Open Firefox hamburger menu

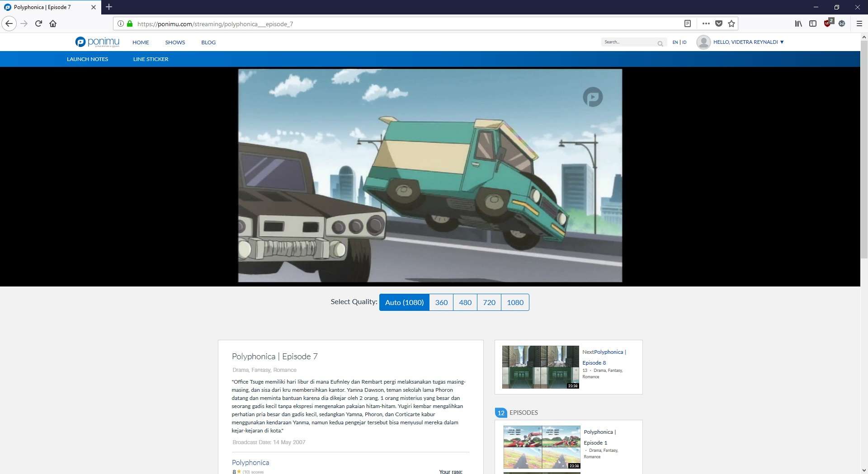pyautogui.click(x=859, y=23)
